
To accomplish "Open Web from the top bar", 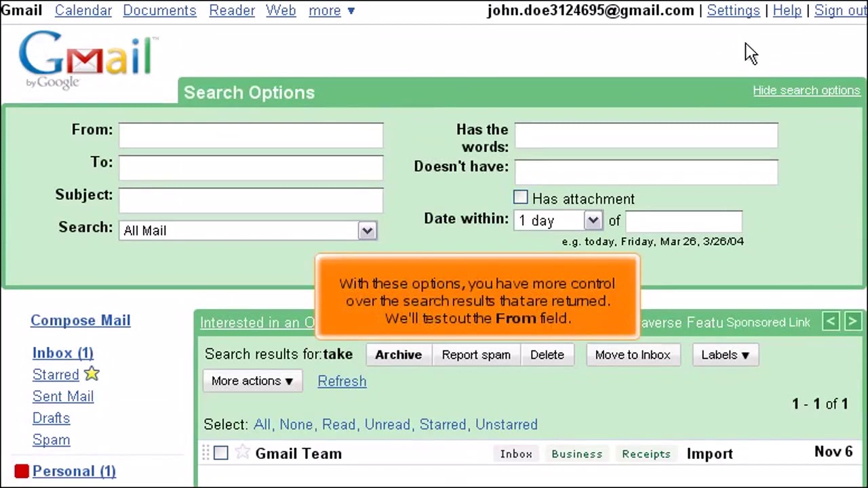I will coord(281,10).
